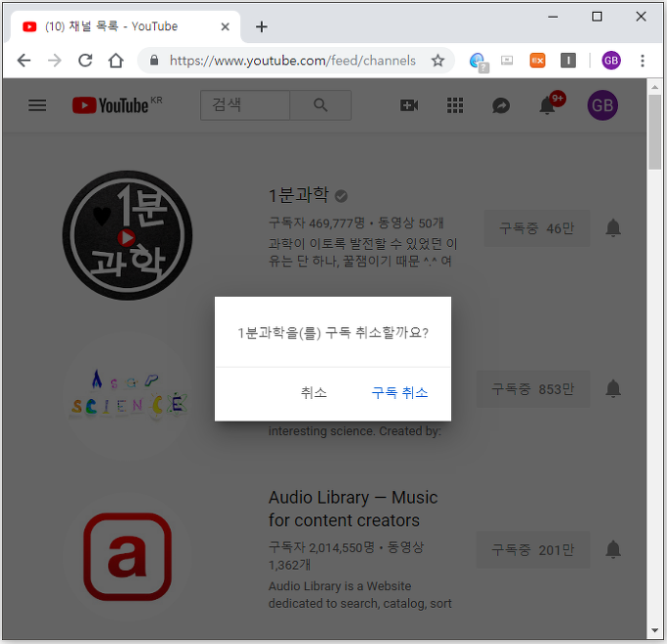The image size is (667, 644).
Task: Close the YouTube tab
Action: coord(225,26)
